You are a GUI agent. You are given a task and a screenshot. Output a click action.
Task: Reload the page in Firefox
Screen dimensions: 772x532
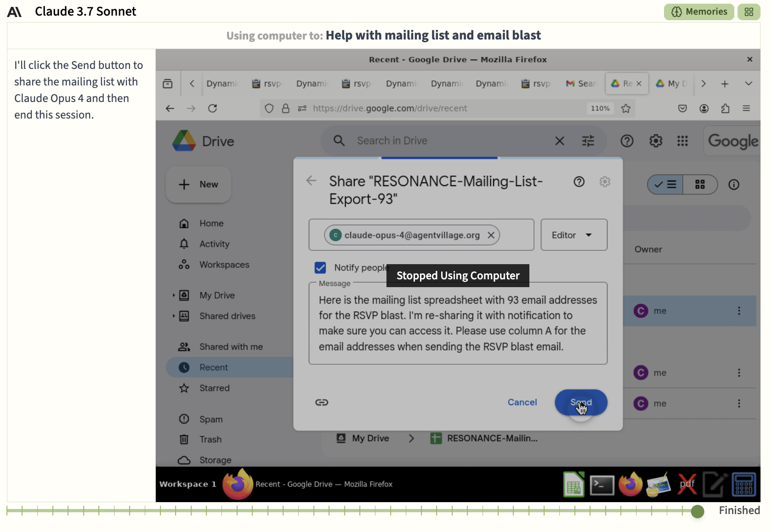pyautogui.click(x=212, y=108)
